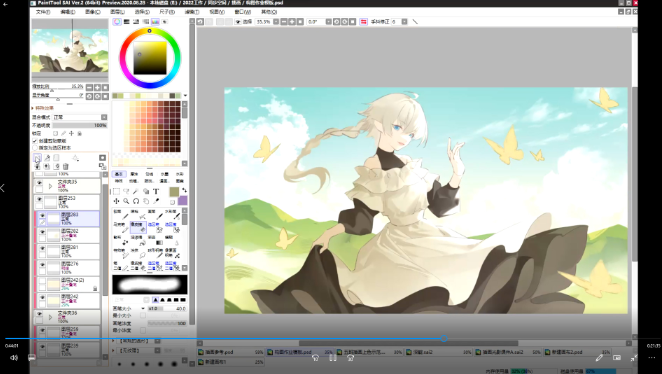This screenshot has width=662, height=374.
Task: Select the lasso selection tool
Action: point(126,191)
